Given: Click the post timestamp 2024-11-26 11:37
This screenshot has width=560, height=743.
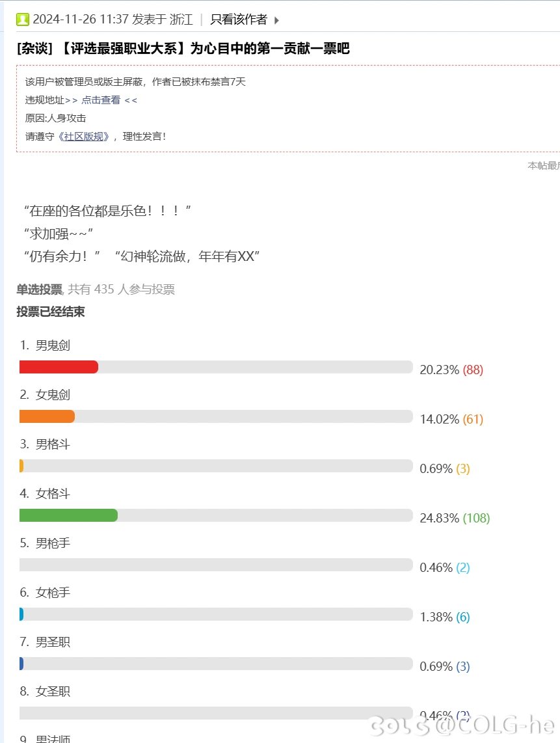Looking at the screenshot, I should coord(81,20).
